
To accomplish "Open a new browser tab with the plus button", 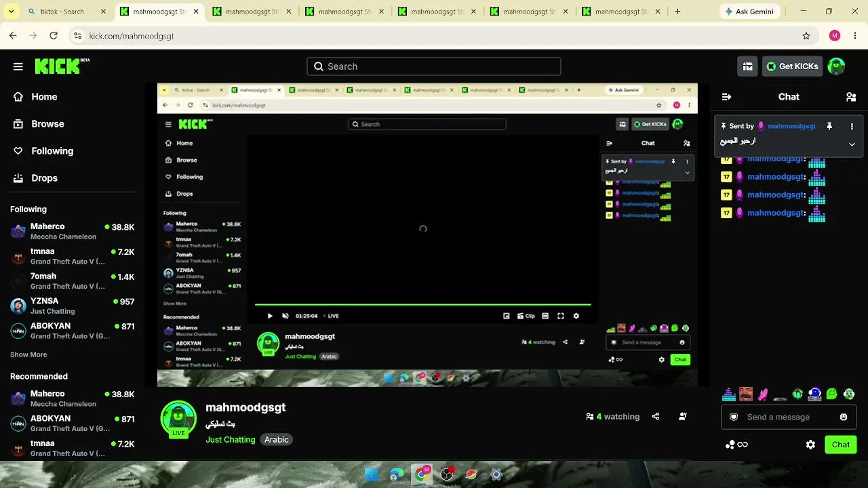I will [677, 12].
